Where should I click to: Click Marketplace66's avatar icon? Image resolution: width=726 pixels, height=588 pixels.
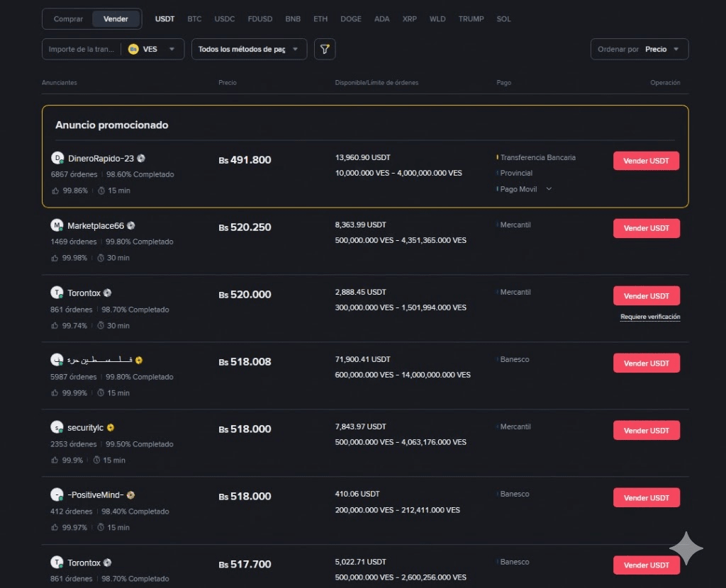click(x=57, y=225)
